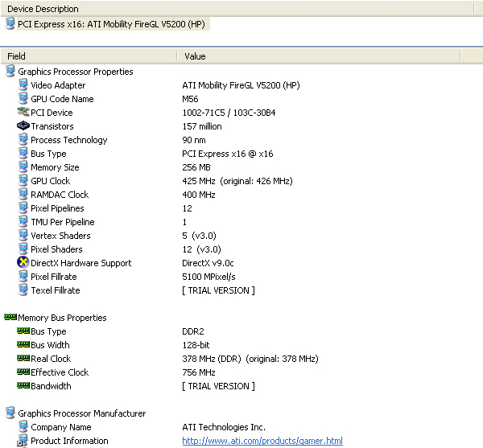Click the Pixel Pipelines row icon
483x448 pixels.
[x=23, y=208]
